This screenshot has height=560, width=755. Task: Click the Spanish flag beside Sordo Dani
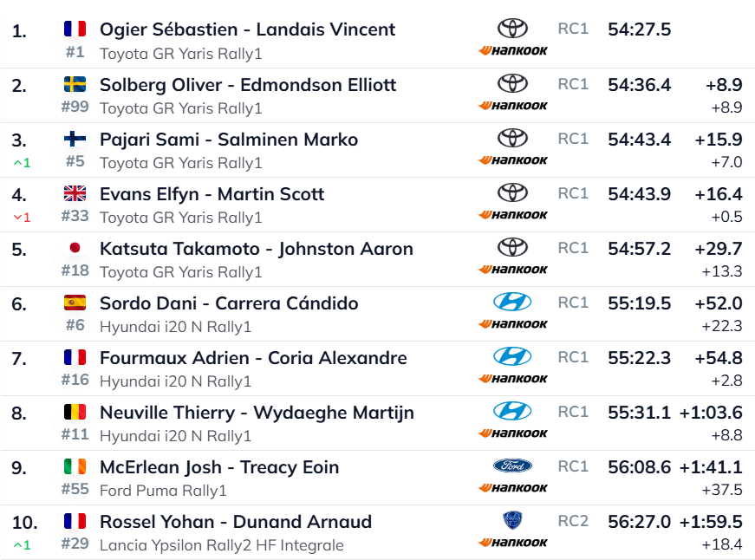(x=75, y=303)
